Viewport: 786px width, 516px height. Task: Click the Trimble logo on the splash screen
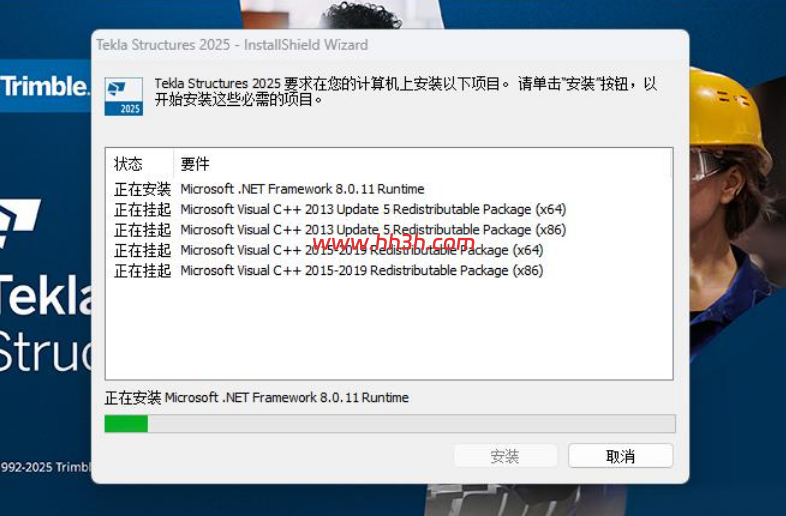[x=44, y=86]
